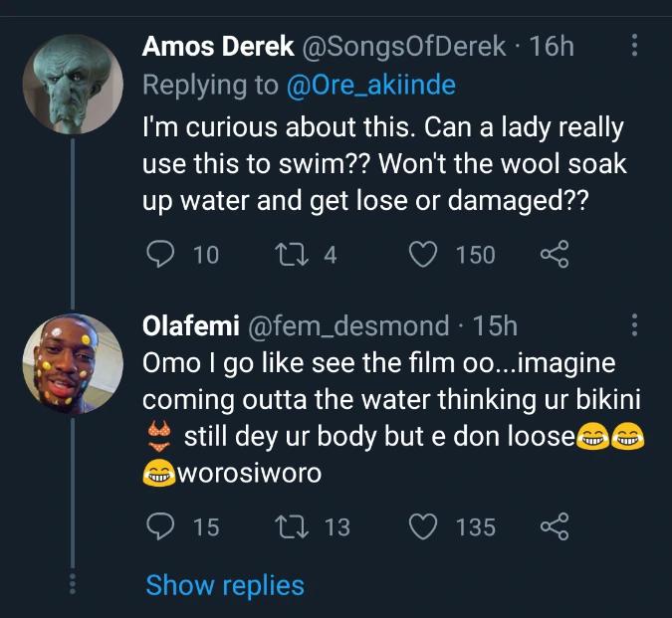The image size is (672, 618).
Task: Open the @SongsOfDerek handle
Action: [x=404, y=46]
